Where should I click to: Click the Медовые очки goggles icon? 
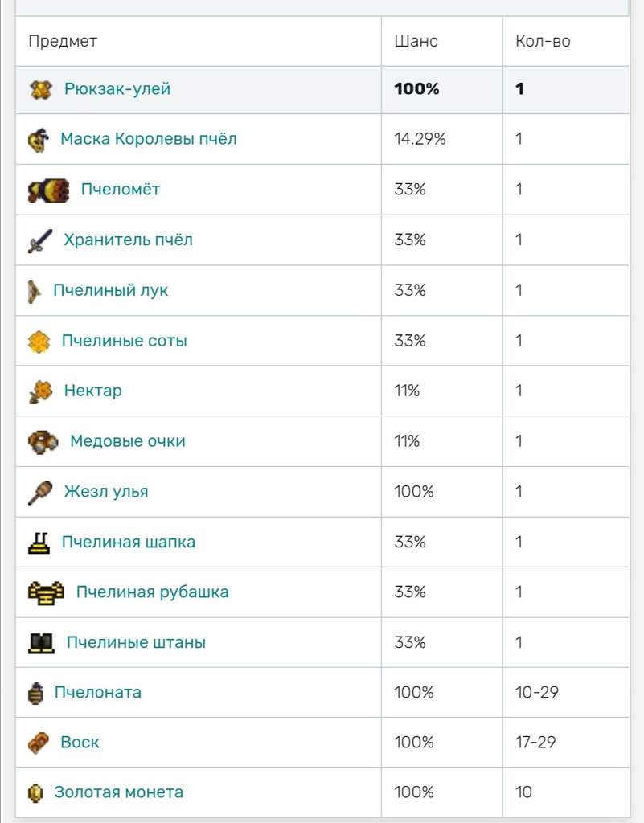(43, 442)
